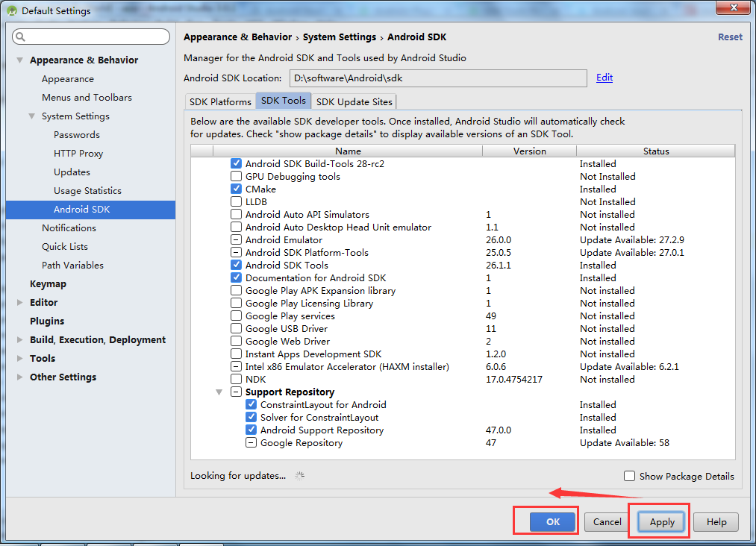Switch to SDK Platforms tab

pos(220,101)
